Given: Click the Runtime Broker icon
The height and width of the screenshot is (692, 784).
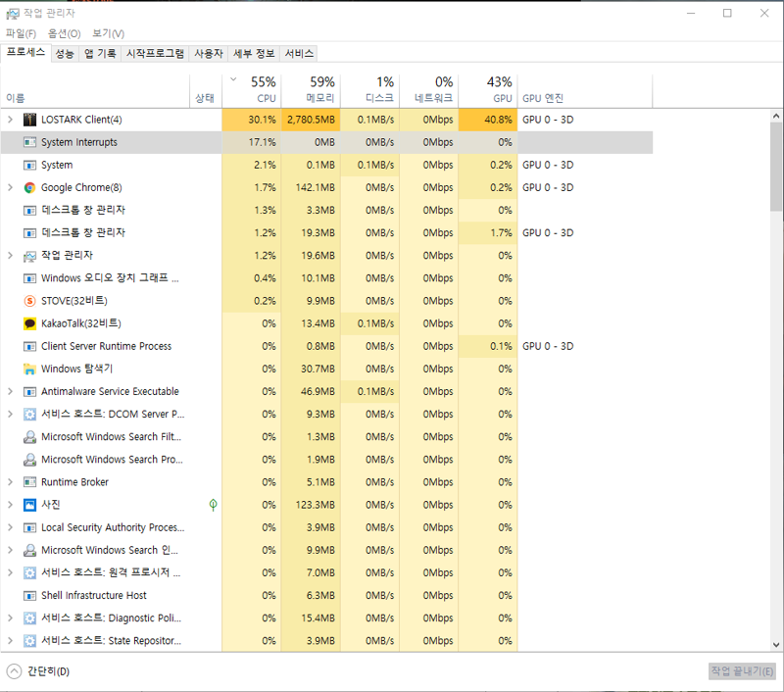Looking at the screenshot, I should pyautogui.click(x=30, y=482).
